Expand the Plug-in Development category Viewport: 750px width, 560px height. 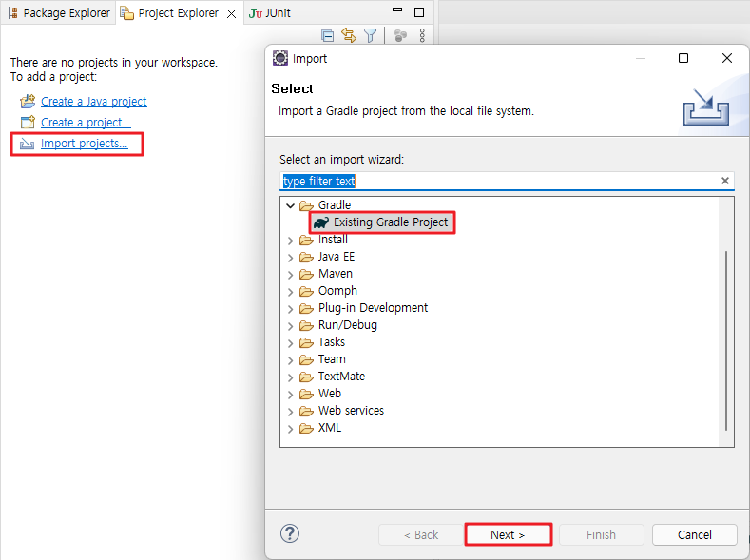[290, 309]
